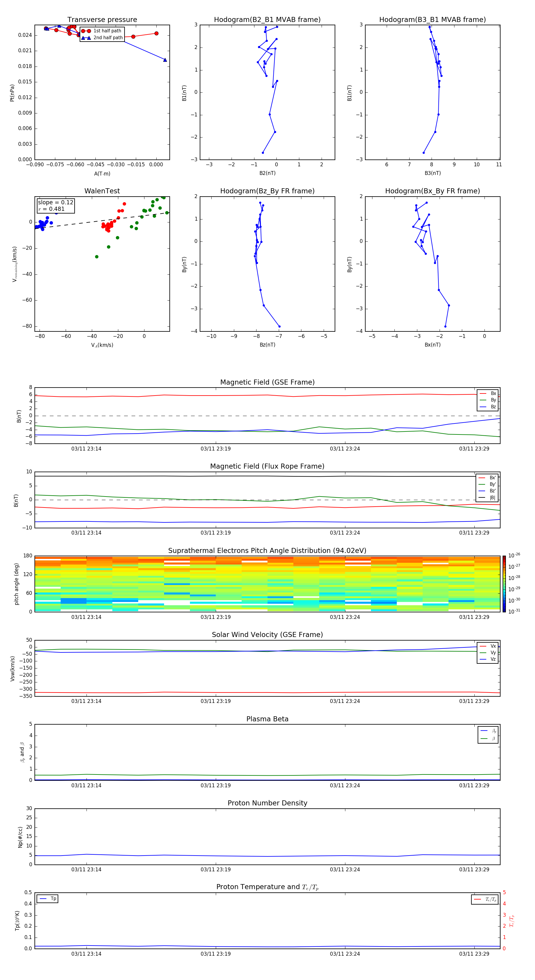Viewport: 535px width, 980px height.
Task: Click the |B| entry in flux rope legend
Action: pos(487,498)
